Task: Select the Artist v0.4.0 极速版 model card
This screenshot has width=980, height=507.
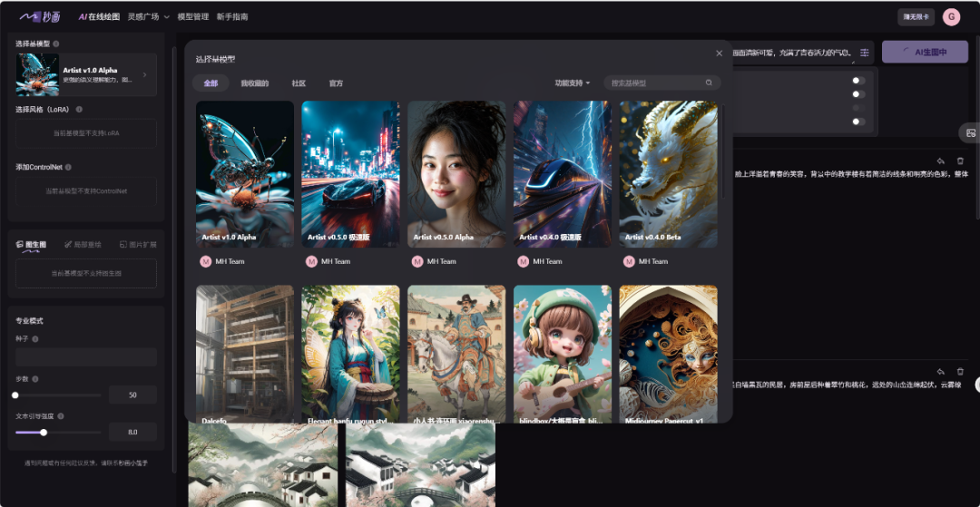Action: click(x=563, y=174)
